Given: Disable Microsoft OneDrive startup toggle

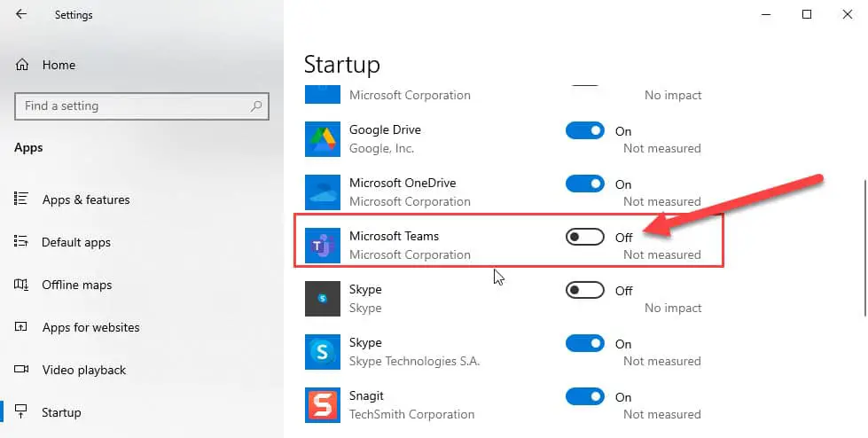Looking at the screenshot, I should click(x=584, y=184).
